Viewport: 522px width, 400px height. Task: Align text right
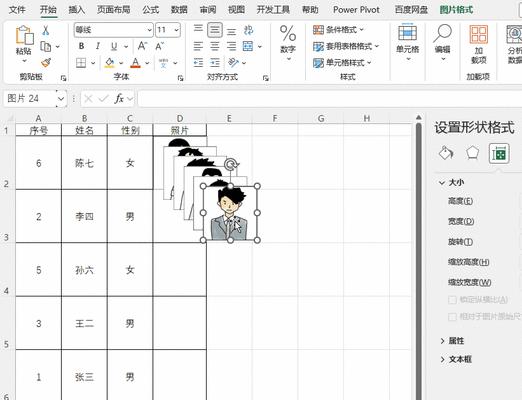[231, 46]
